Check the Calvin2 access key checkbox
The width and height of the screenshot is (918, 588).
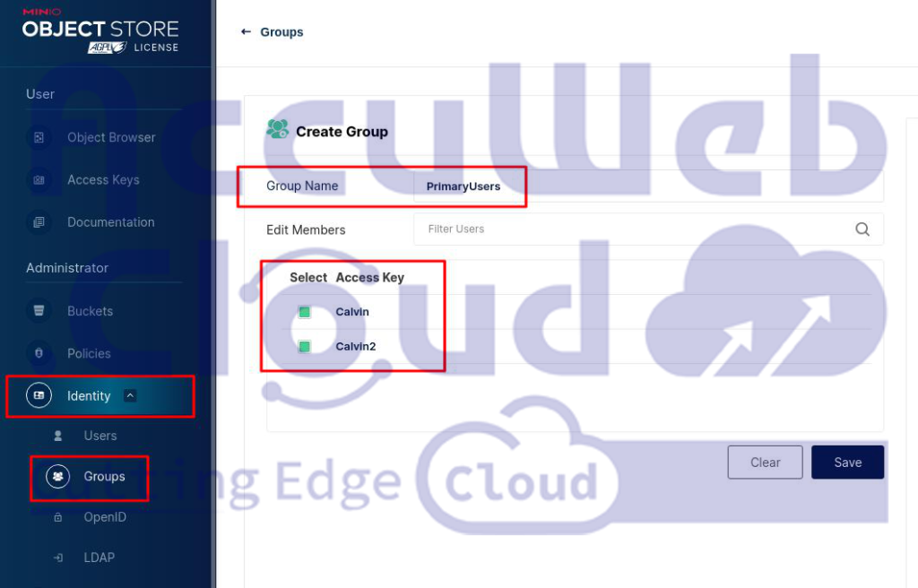point(304,346)
